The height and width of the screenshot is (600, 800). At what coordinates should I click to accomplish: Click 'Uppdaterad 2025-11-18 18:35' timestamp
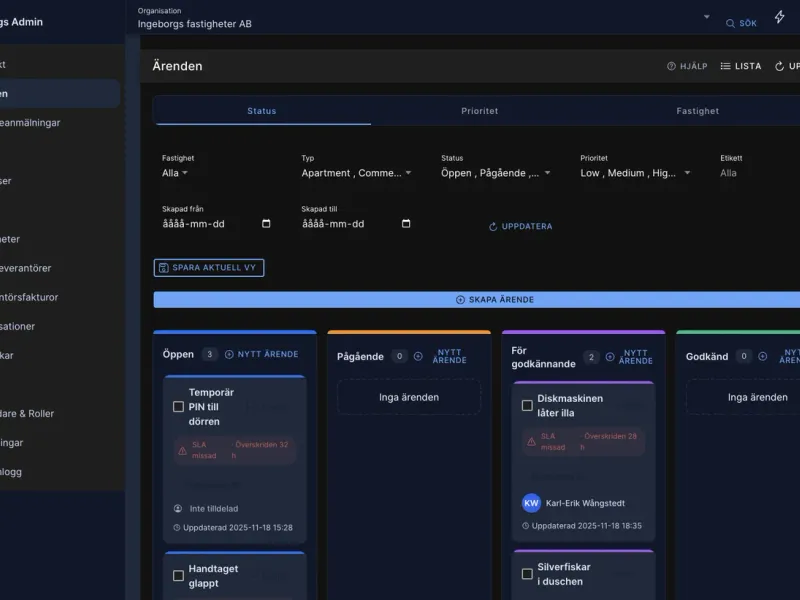(582, 526)
